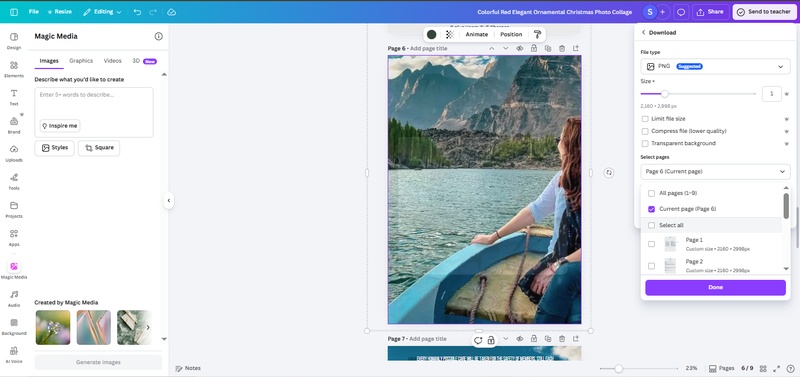Screen dimensions: 800x377
Task: Check the Page 2 checkbox
Action: pos(651,266)
